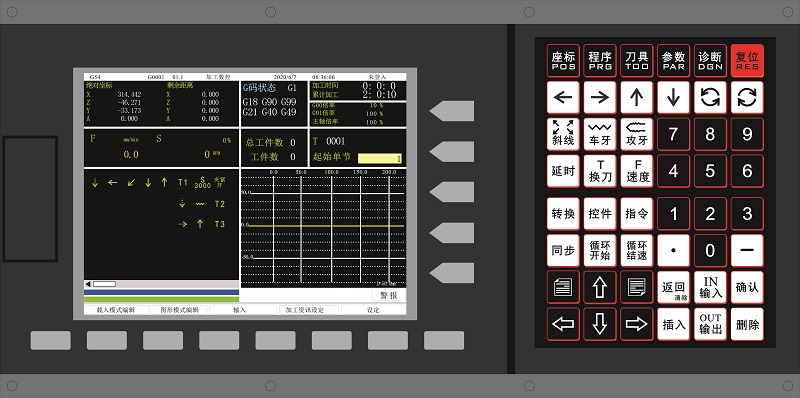Image resolution: width=800 pixels, height=398 pixels.
Task: Hit the 循环开始 cycle start key
Action: pos(599,251)
